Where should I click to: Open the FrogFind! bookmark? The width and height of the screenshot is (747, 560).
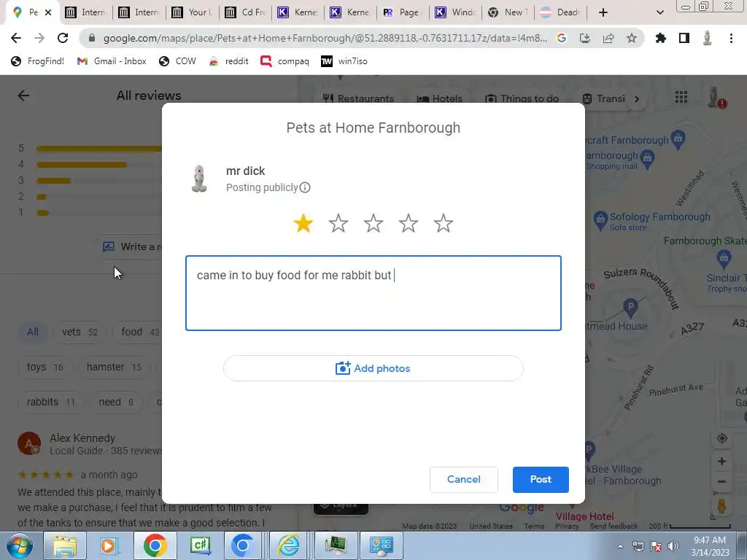pyautogui.click(x=38, y=61)
